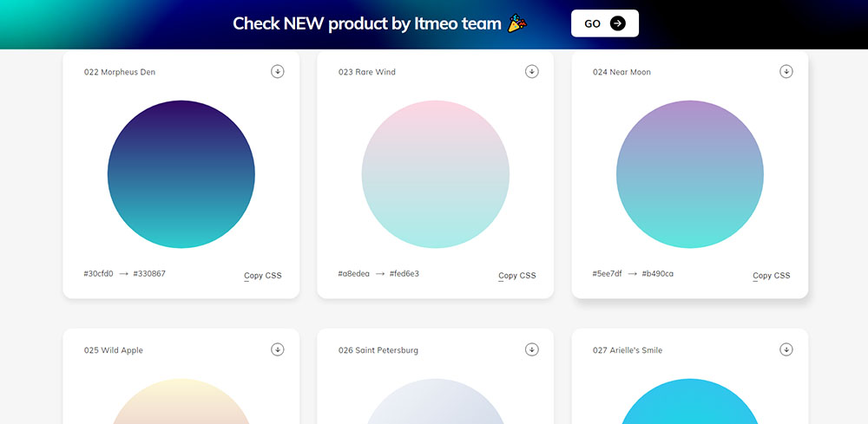Click the '026 Saint Petersburg' title
The width and height of the screenshot is (868, 424).
tap(378, 350)
